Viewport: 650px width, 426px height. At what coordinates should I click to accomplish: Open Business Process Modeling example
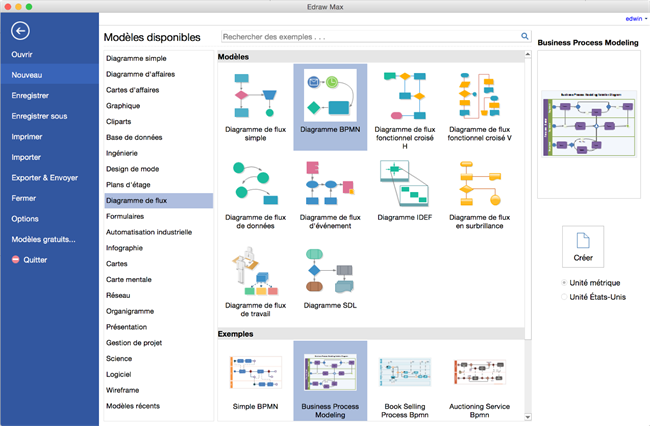pos(330,380)
